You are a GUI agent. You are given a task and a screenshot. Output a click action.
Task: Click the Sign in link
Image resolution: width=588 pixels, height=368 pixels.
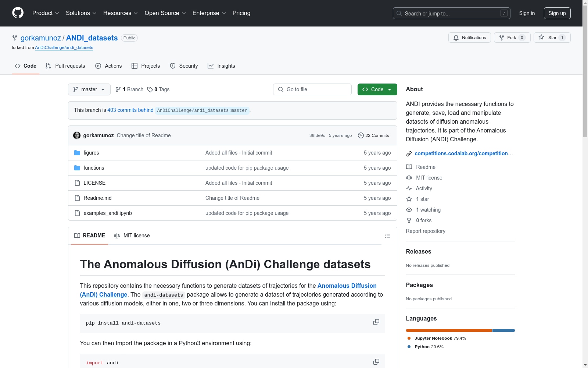click(527, 13)
